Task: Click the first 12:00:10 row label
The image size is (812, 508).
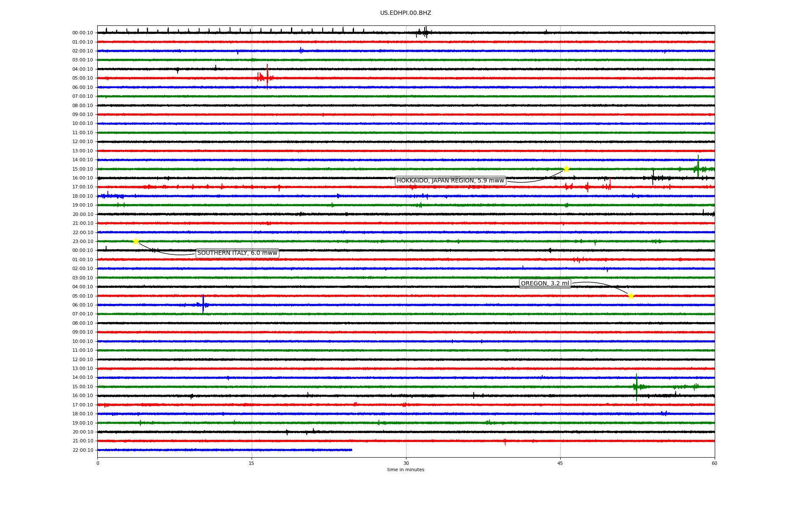Action: [83, 142]
